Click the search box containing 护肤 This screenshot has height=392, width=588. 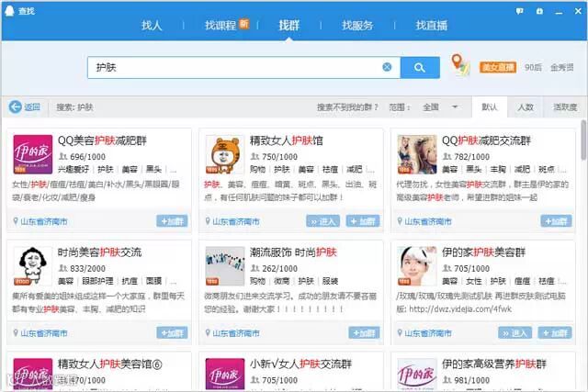coord(243,67)
